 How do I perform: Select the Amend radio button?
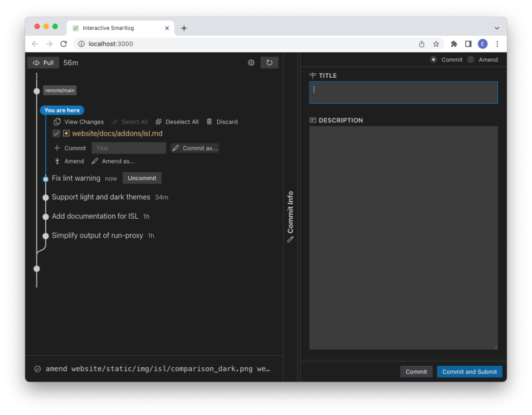tap(471, 60)
